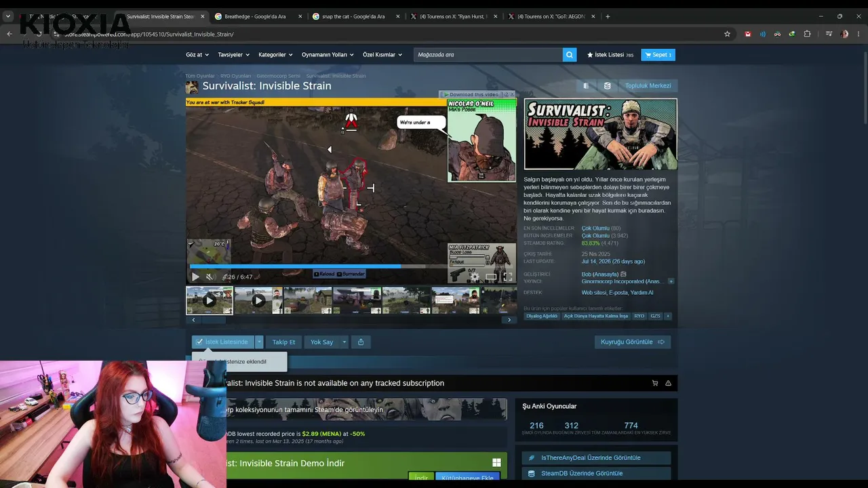Share this game using the share icon
This screenshot has height=488, width=868.
(361, 342)
